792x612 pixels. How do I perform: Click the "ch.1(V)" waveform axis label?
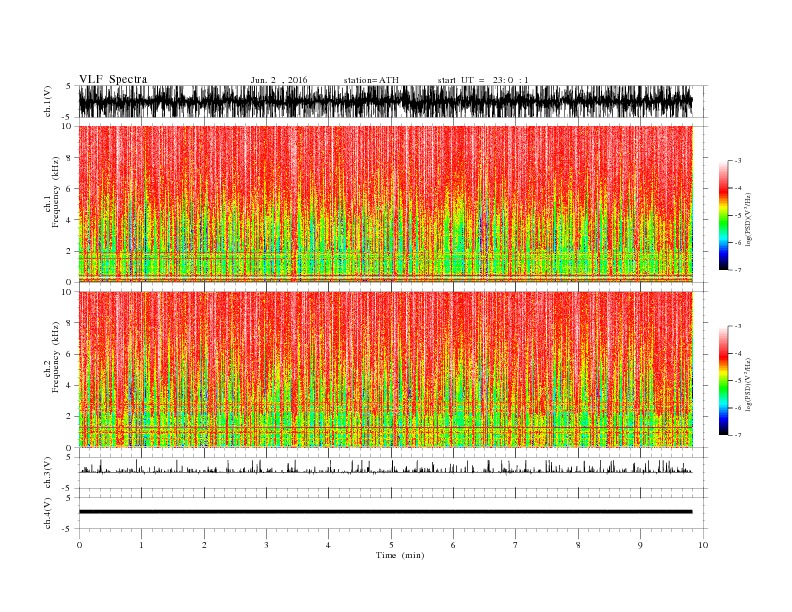(48, 101)
